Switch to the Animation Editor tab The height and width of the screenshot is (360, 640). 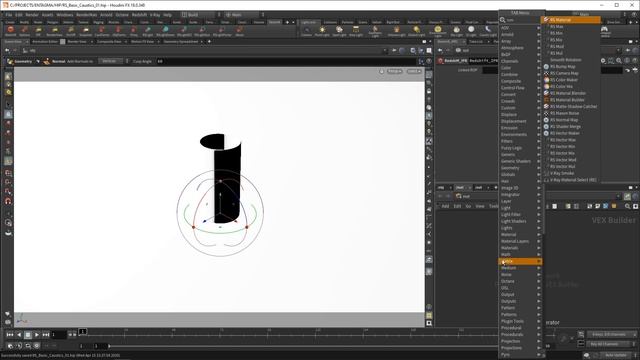pos(45,42)
